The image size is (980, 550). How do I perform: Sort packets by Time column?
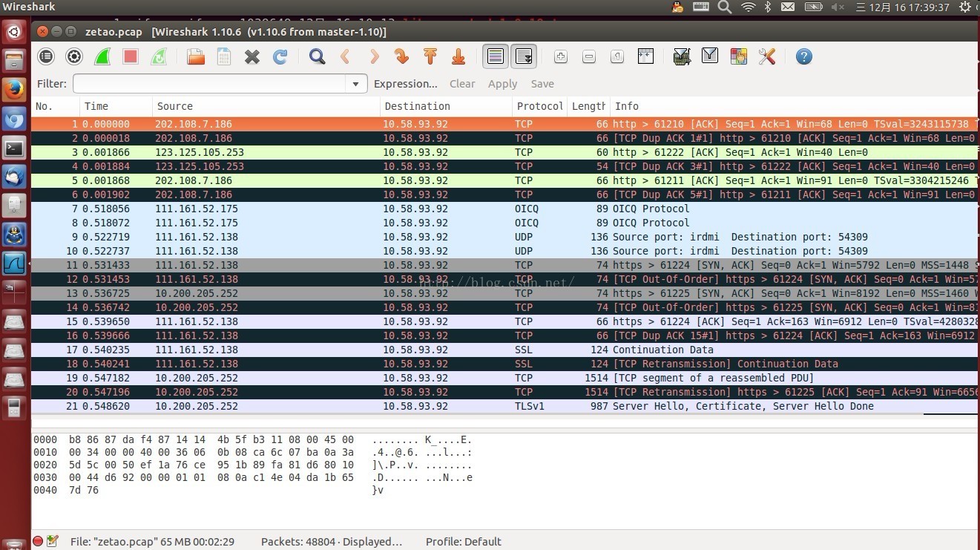(x=116, y=106)
